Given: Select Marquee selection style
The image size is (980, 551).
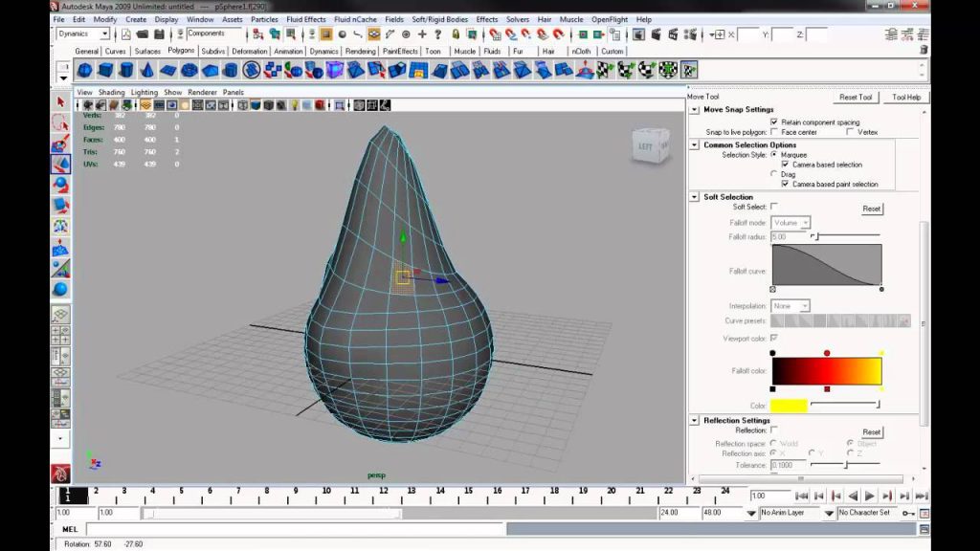Looking at the screenshot, I should [x=774, y=154].
